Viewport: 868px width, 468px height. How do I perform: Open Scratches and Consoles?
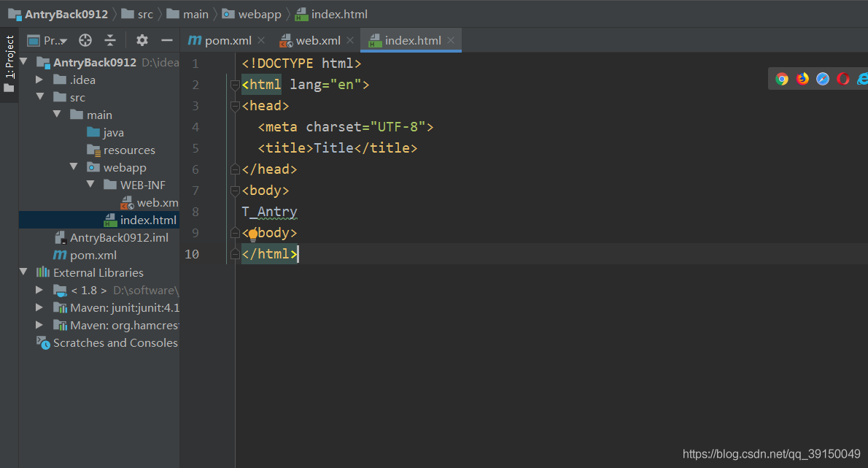click(x=107, y=343)
